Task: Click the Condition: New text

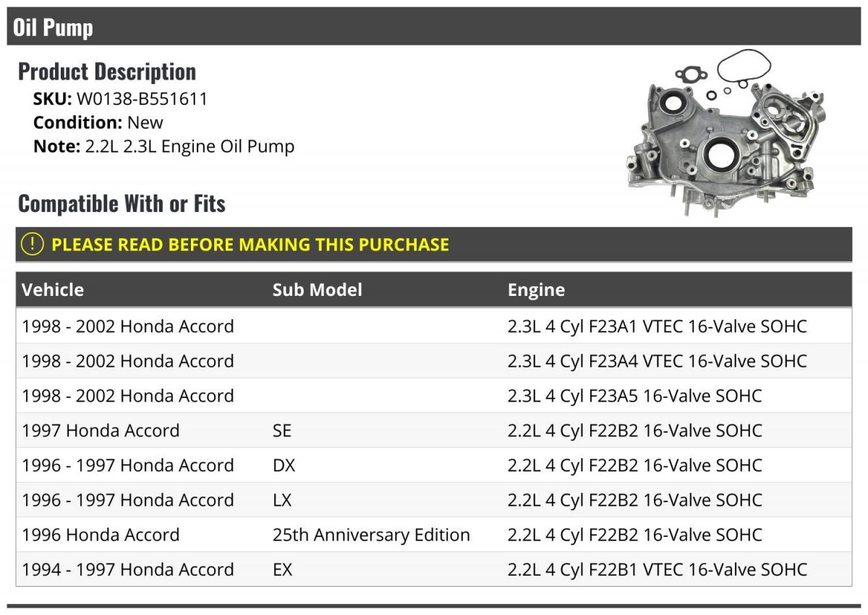Action: coord(98,122)
